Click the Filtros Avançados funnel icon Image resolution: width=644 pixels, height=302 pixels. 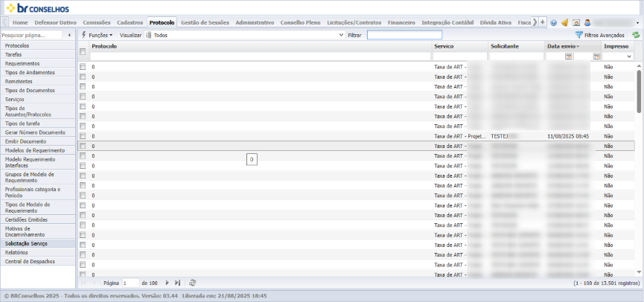click(579, 35)
